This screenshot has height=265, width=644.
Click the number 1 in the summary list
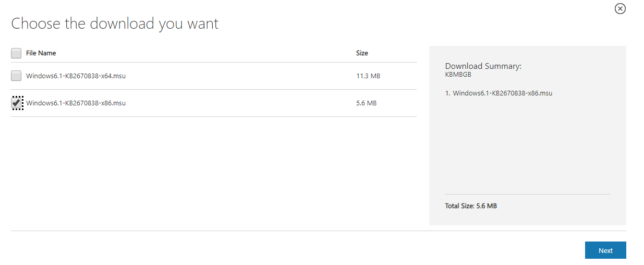pyautogui.click(x=447, y=93)
